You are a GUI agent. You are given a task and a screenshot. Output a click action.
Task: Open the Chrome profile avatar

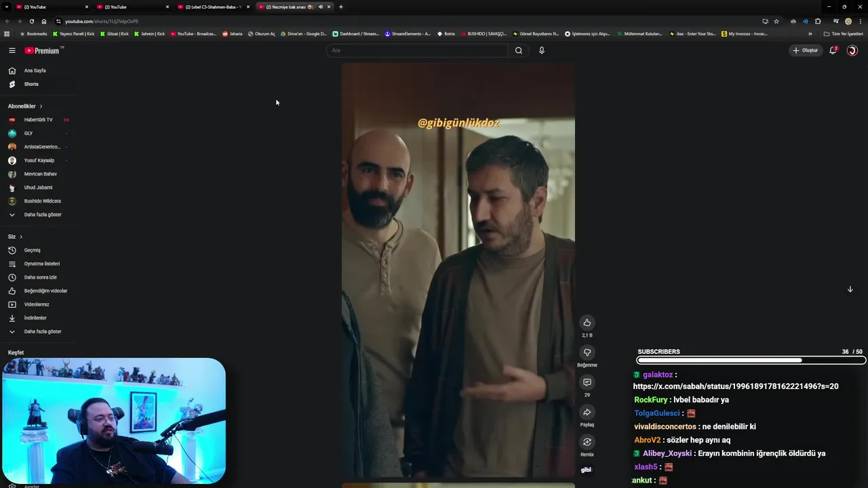click(x=848, y=21)
